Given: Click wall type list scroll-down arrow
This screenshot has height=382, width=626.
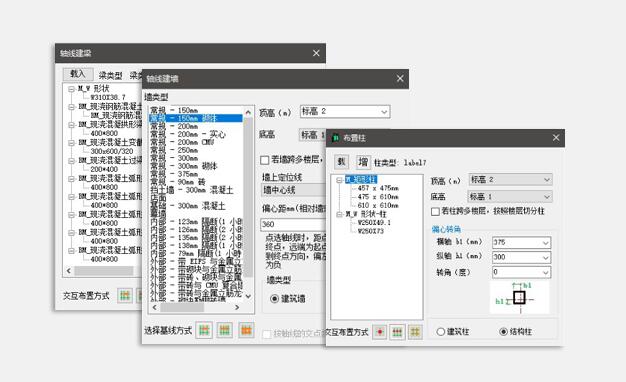Looking at the screenshot, I should [248, 296].
